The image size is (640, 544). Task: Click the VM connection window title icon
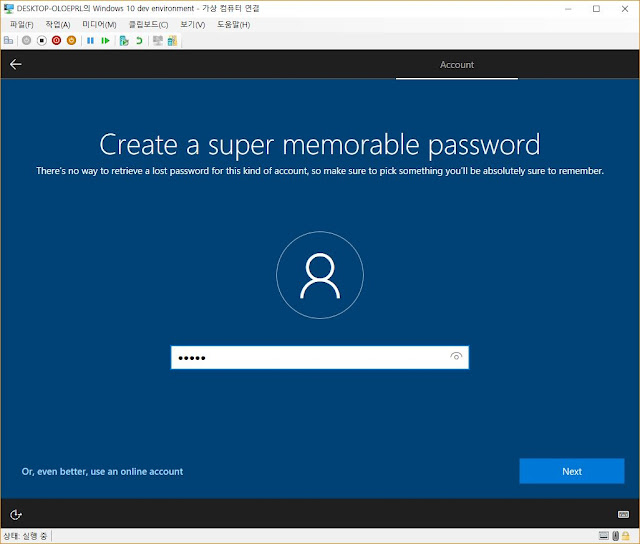tap(9, 9)
